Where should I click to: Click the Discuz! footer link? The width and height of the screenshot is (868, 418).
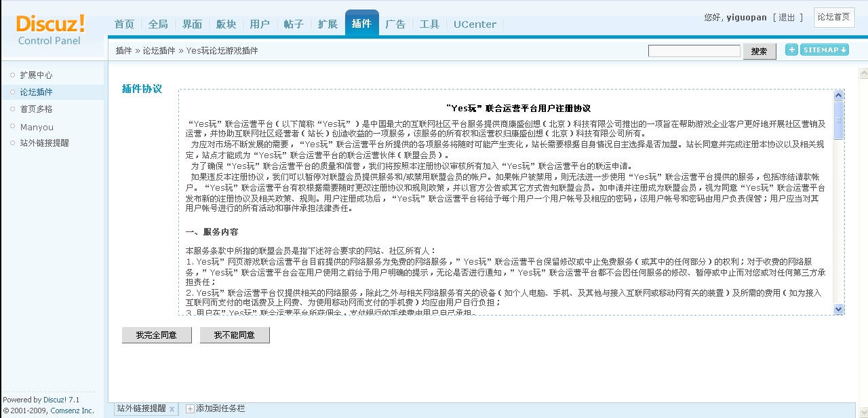(x=56, y=400)
